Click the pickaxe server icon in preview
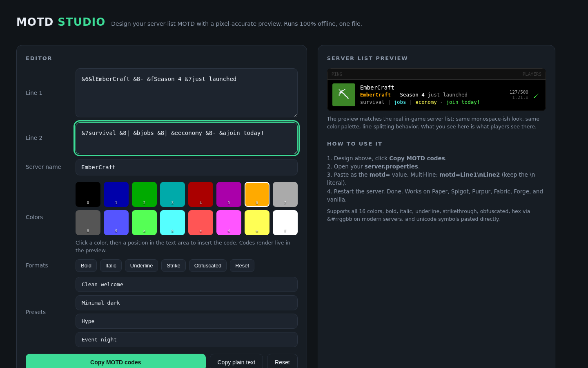 click(344, 95)
